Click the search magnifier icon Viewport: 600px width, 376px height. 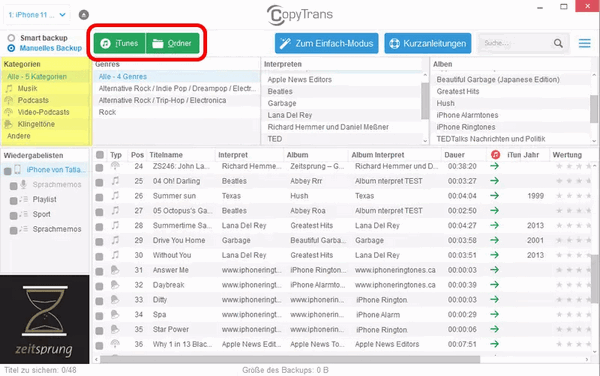558,43
